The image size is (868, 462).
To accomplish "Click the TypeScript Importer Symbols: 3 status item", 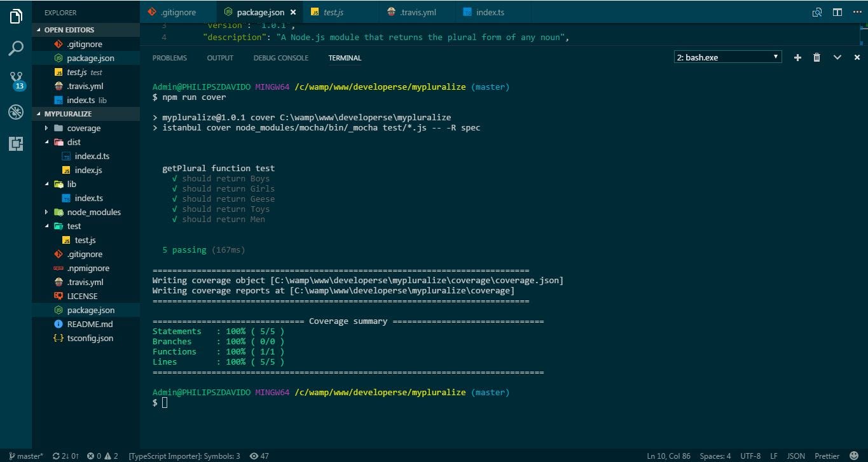I will point(184,456).
